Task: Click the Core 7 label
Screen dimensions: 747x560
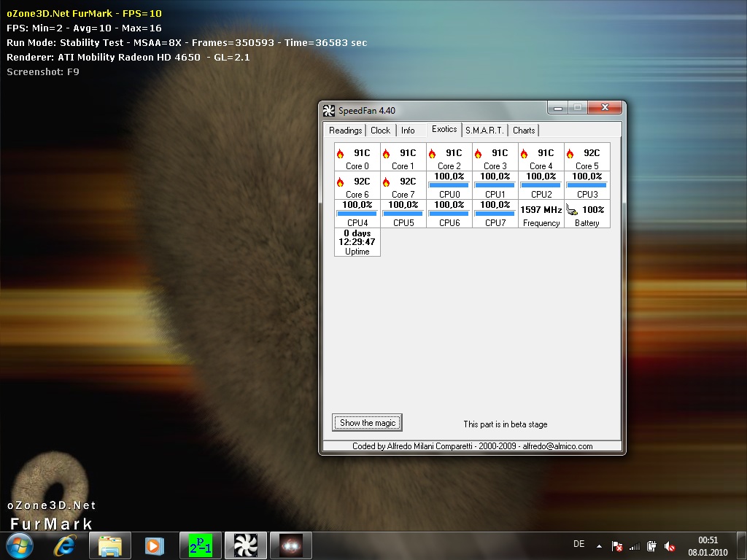Action: point(403,194)
